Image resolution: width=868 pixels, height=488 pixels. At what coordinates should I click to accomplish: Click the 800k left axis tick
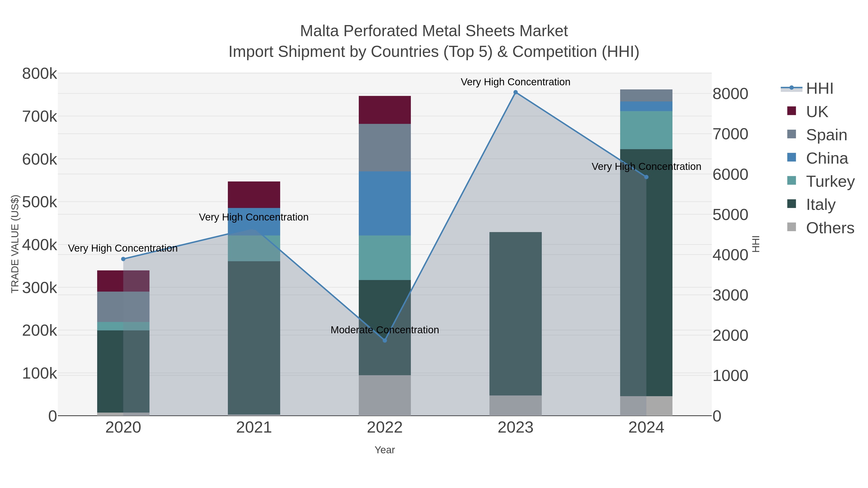(40, 74)
